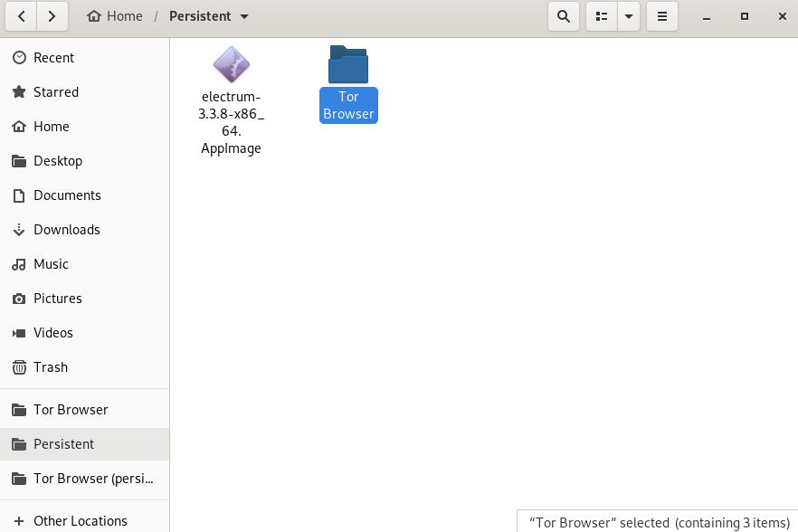Click the Recent clock icon

pos(19,58)
